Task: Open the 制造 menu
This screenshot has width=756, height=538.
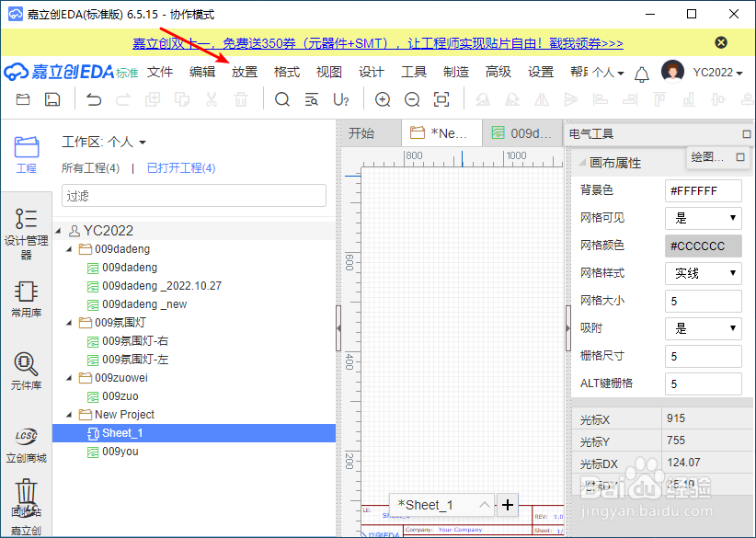Action: click(456, 73)
